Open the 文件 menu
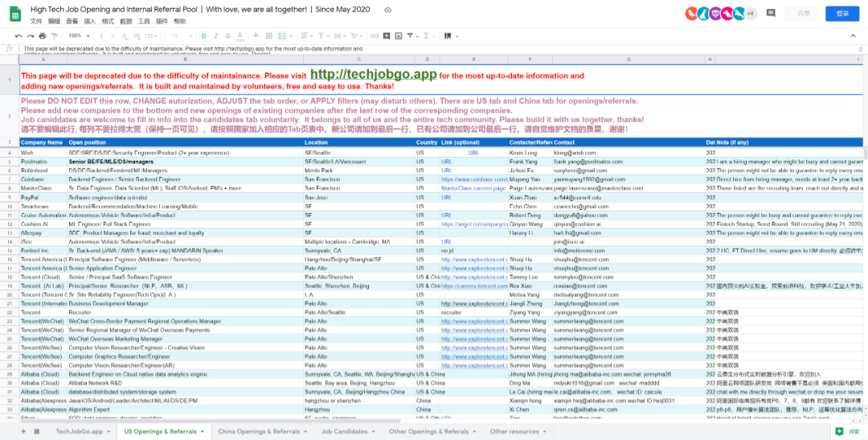Viewport: 868px width, 440px height. 36,21
